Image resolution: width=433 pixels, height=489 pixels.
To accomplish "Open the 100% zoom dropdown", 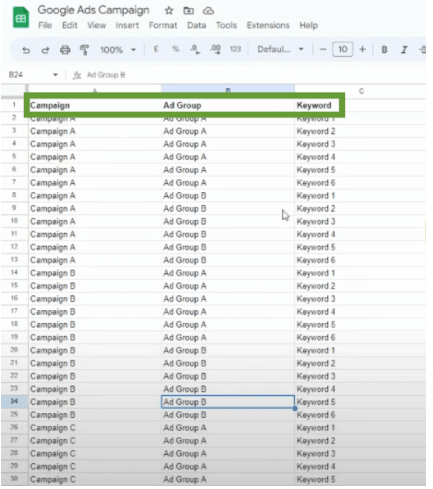I will 118,50.
